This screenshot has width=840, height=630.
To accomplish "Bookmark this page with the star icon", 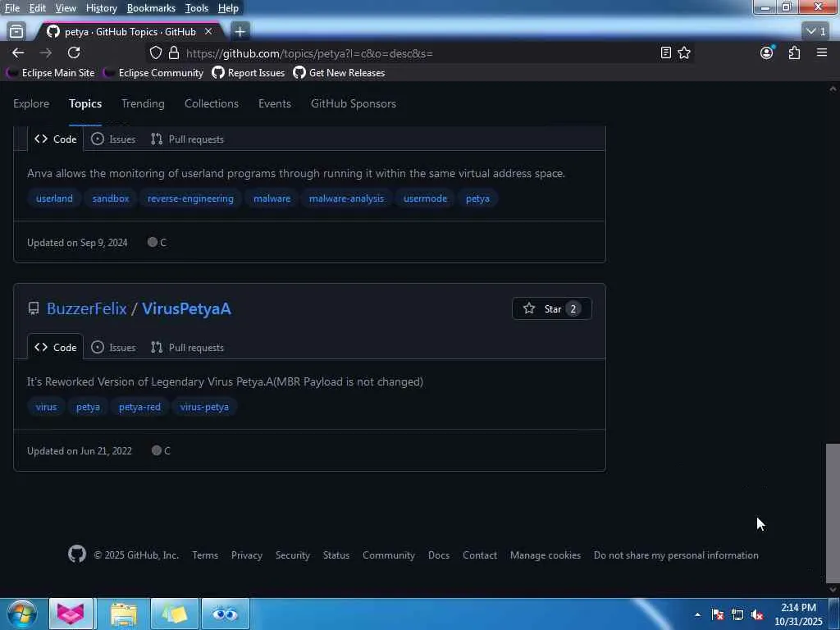I will tap(684, 52).
